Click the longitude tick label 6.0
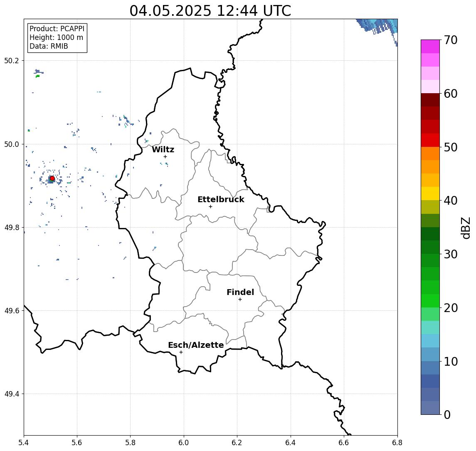The image size is (476, 451). [x=184, y=443]
